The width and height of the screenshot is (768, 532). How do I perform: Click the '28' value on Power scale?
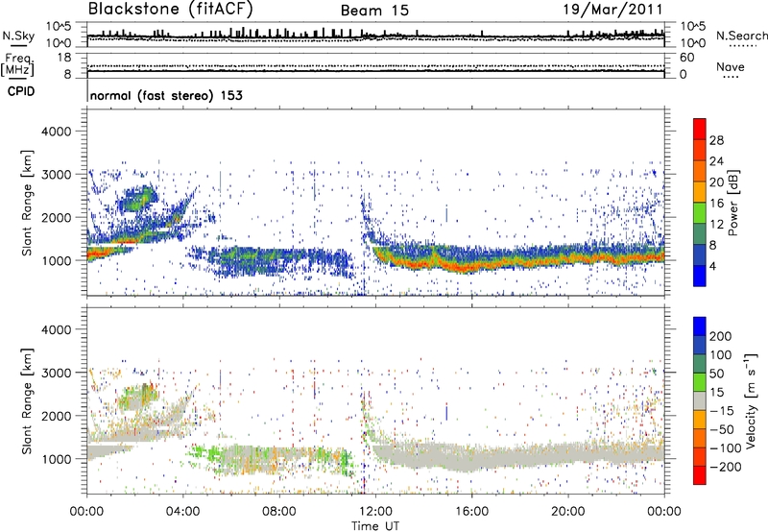point(716,140)
